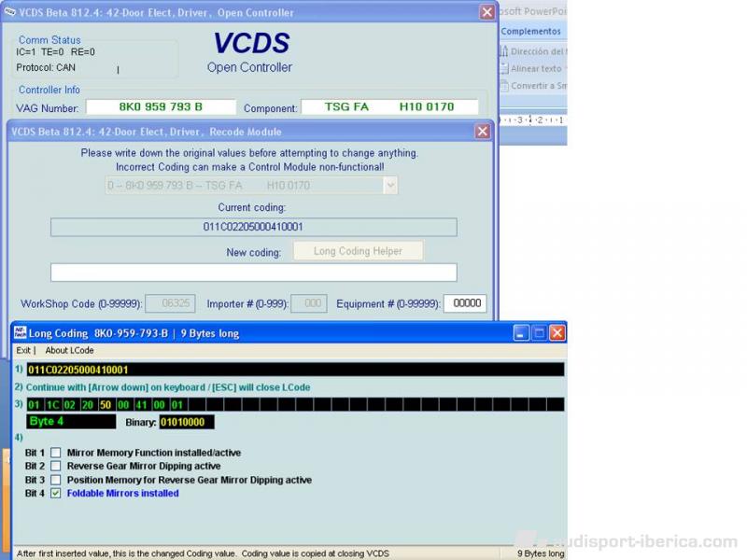Screen dimensions: 747x560
Task: Click the Long Coding window's title bar icon
Action: click(x=20, y=333)
